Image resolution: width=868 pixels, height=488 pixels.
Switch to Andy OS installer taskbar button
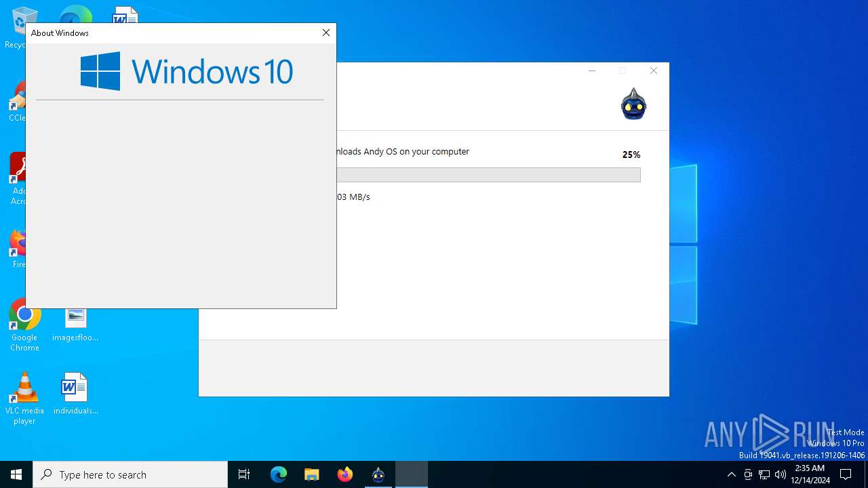(x=378, y=474)
